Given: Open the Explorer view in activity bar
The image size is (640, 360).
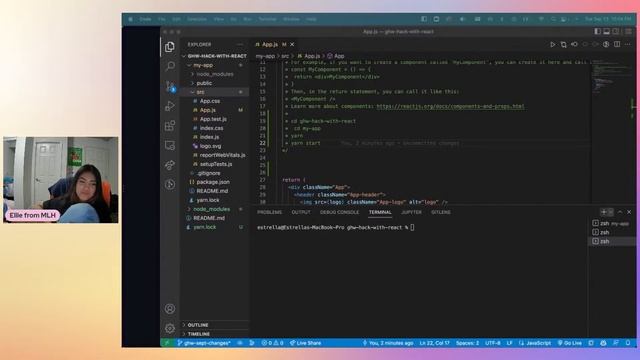Looking at the screenshot, I should coord(170,47).
